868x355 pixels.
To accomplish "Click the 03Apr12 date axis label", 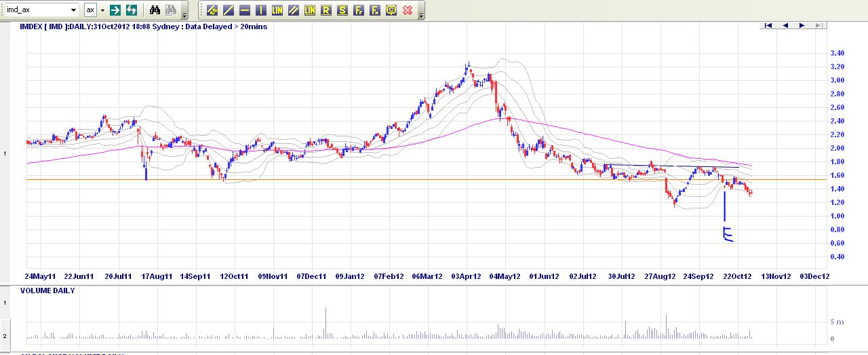I will pyautogui.click(x=467, y=276).
